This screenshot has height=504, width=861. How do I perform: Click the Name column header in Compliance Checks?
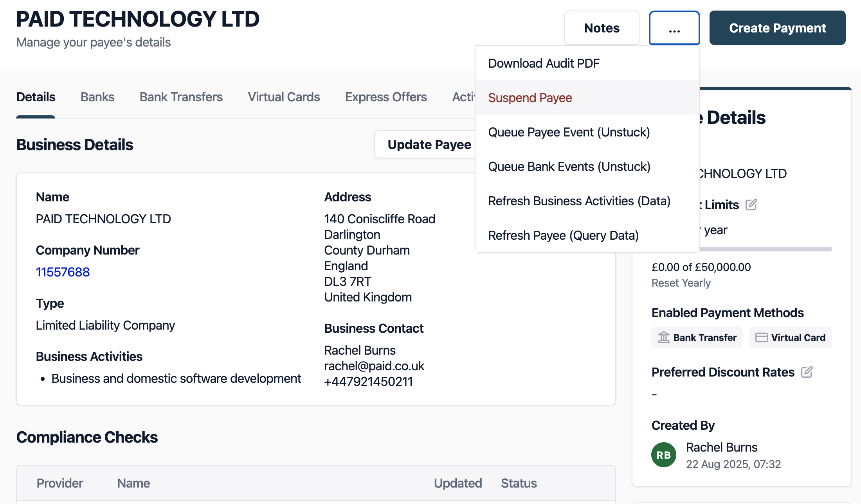point(133,483)
